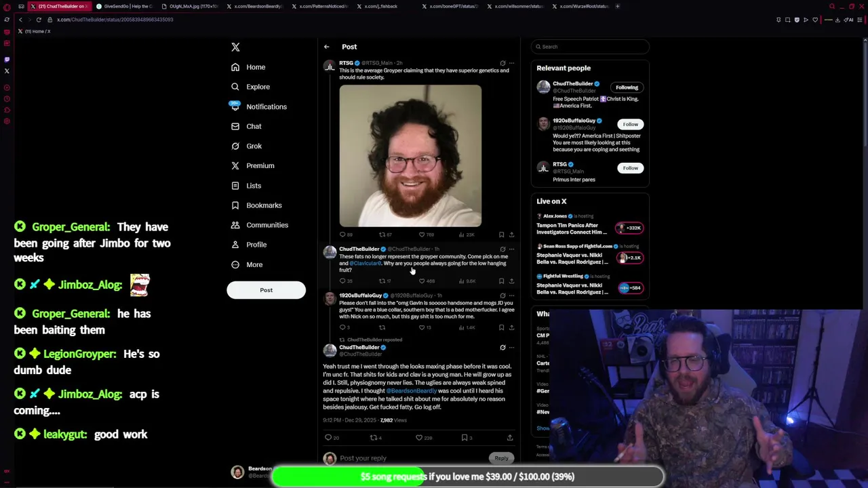Open the bearded man photo in RTSG post
The image size is (868, 488).
(410, 155)
